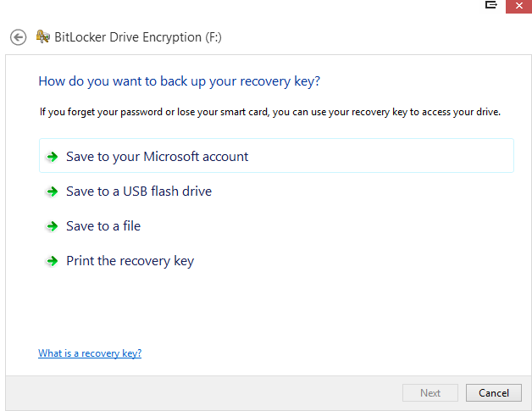Click green arrow beside Save to a file

pos(53,226)
